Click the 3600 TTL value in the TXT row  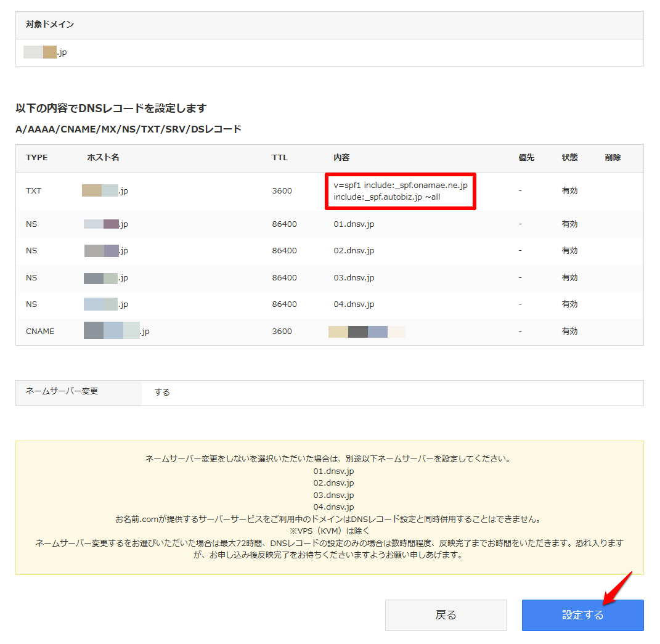(282, 191)
